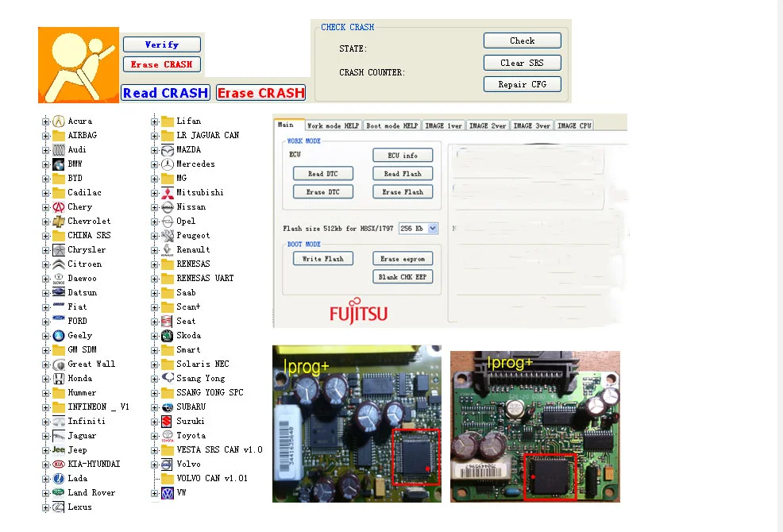Click the Read DTC button

pyautogui.click(x=323, y=174)
